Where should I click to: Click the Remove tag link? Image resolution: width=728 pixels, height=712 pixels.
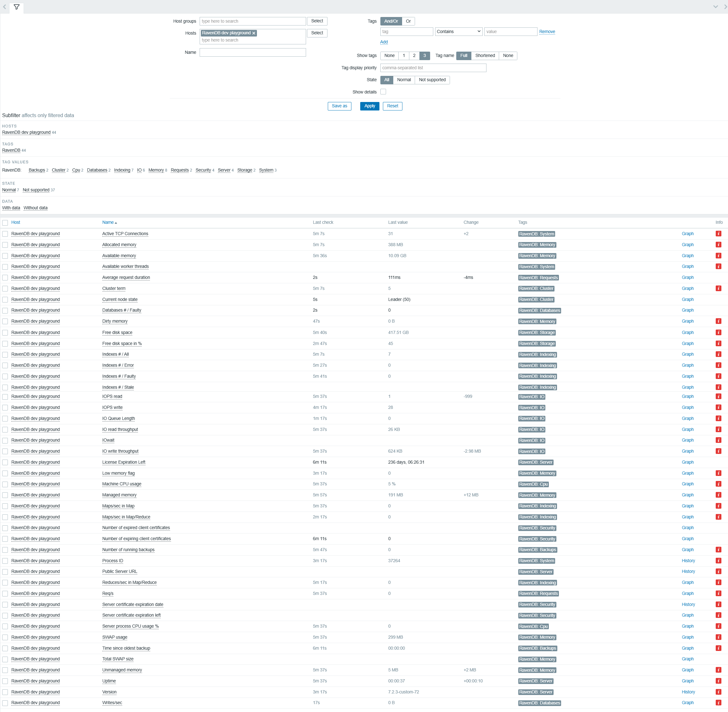[x=547, y=32]
